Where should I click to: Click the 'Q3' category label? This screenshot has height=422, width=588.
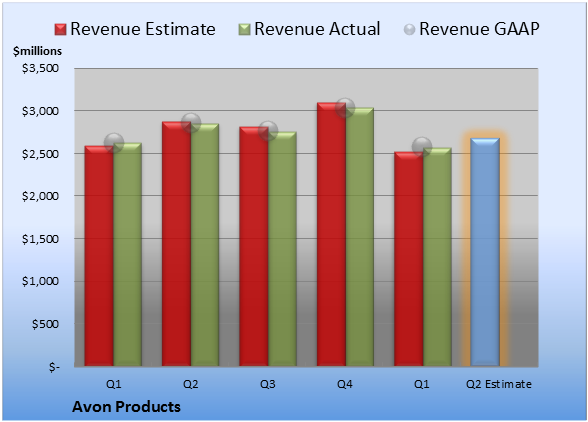[x=268, y=384]
